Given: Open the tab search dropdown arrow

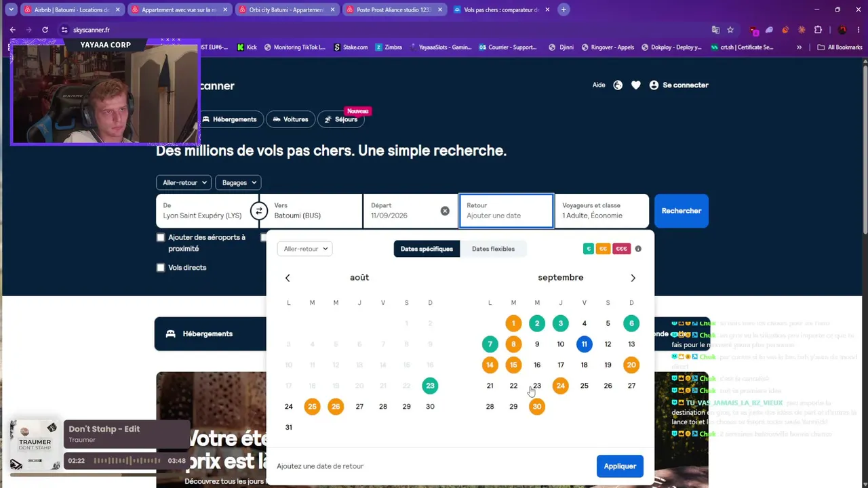Looking at the screenshot, I should (11, 9).
